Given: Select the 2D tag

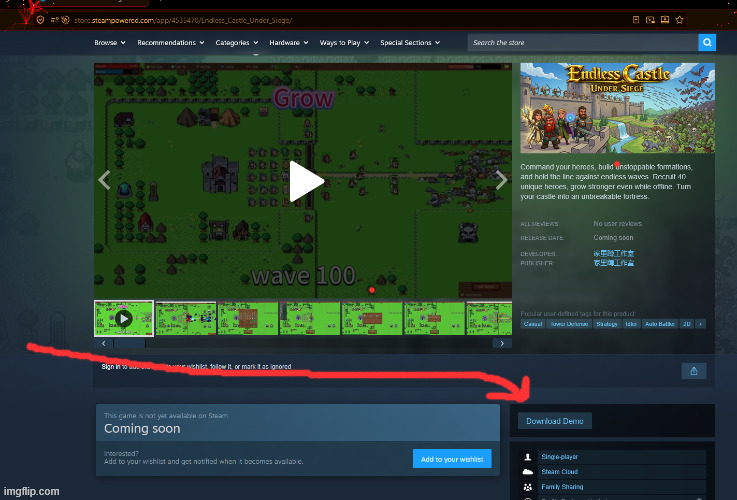Looking at the screenshot, I should coord(687,324).
